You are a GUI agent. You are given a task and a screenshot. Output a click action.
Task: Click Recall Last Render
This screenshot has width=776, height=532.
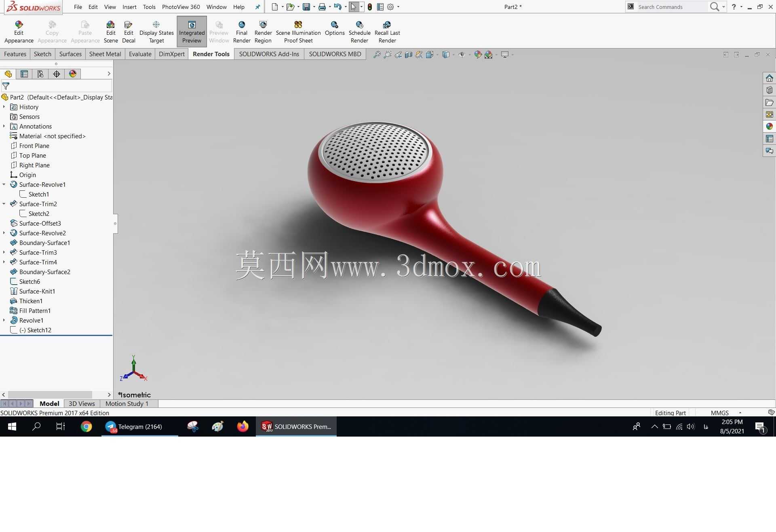coord(387,32)
